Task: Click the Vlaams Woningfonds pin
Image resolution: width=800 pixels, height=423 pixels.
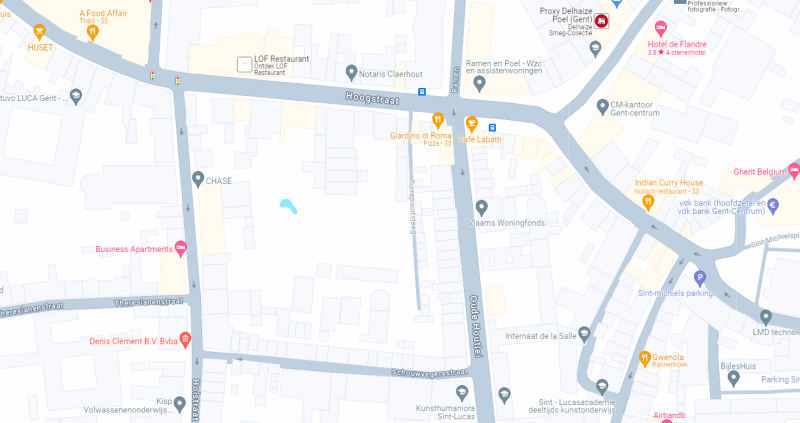Action: 481,208
